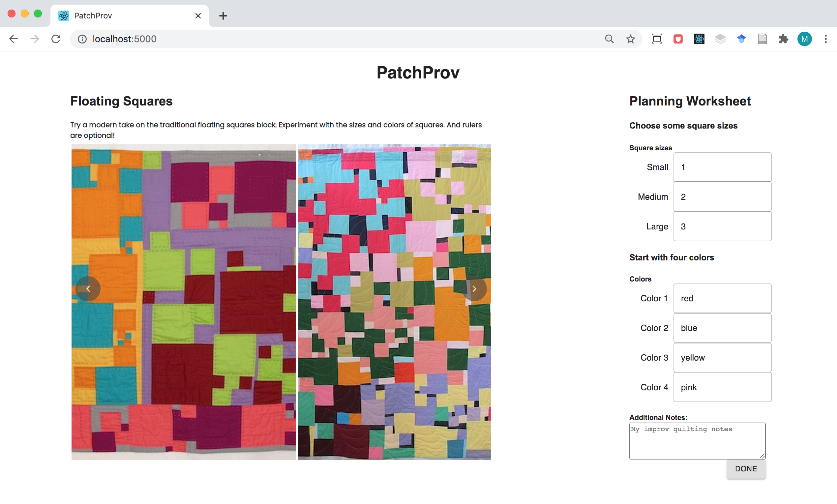View site information icon in address bar
The height and width of the screenshot is (504, 837).
click(82, 39)
